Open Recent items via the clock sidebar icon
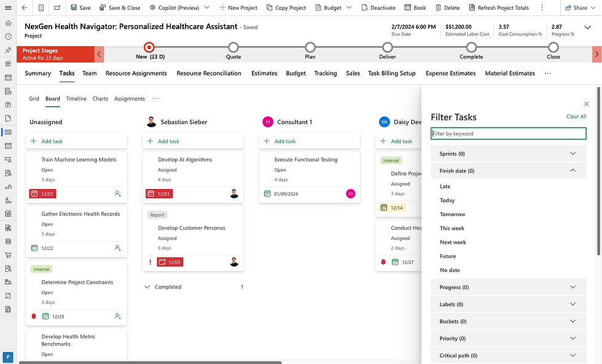Screen dimensions: 602x364 (7, 36)
